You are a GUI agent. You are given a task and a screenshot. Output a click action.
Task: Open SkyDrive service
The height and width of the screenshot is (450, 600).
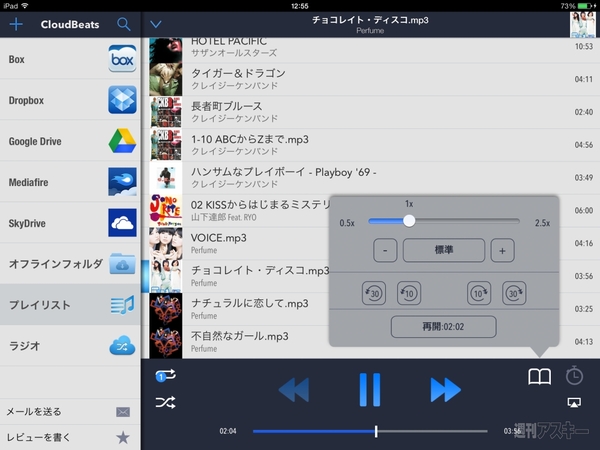pyautogui.click(x=70, y=223)
